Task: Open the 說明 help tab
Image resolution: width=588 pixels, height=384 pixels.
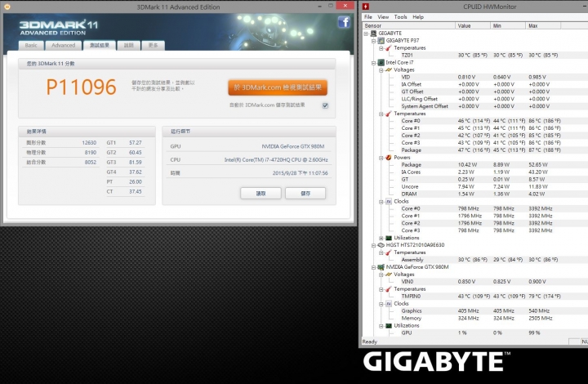Action: 129,46
